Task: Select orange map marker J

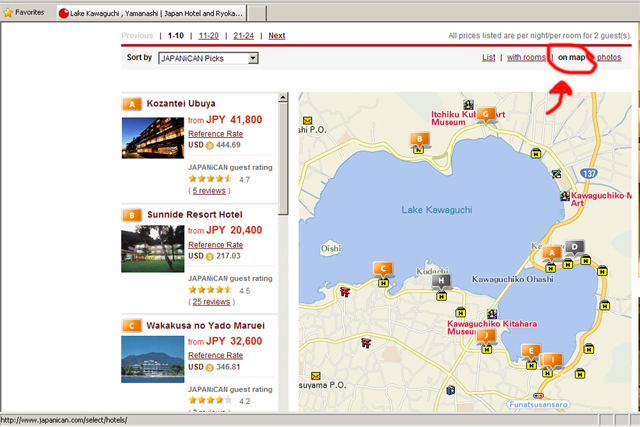Action: coord(486,336)
